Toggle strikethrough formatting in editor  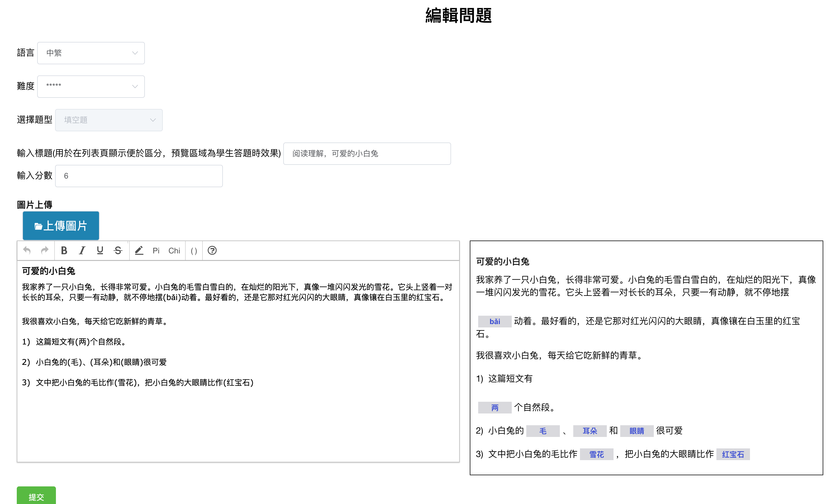click(x=118, y=251)
